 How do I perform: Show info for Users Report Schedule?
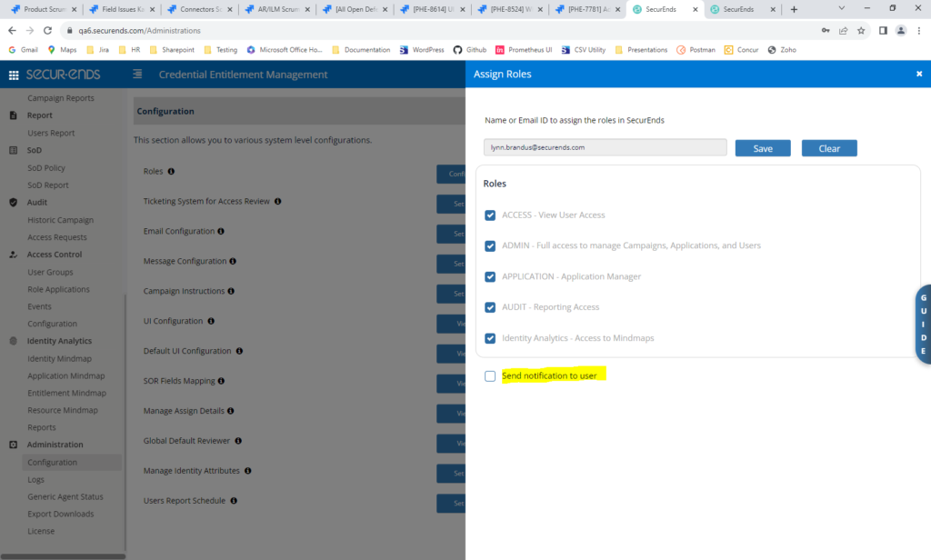[234, 501]
